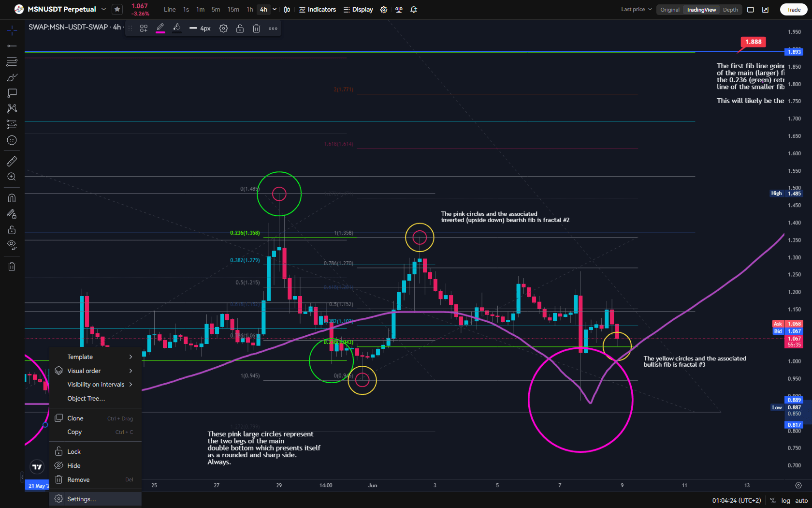Screen dimensions: 812x508
Task: Open chart settings gear in top bar
Action: (x=384, y=9)
